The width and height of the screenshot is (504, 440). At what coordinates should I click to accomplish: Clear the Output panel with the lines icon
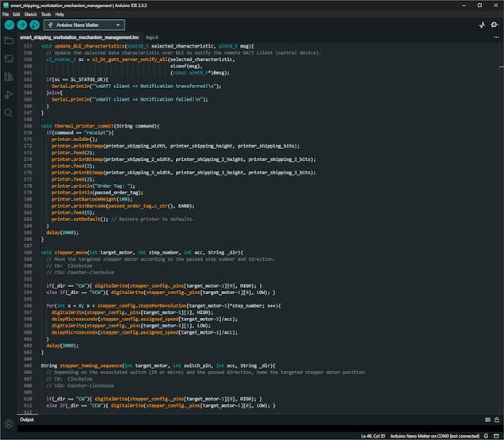click(486, 419)
